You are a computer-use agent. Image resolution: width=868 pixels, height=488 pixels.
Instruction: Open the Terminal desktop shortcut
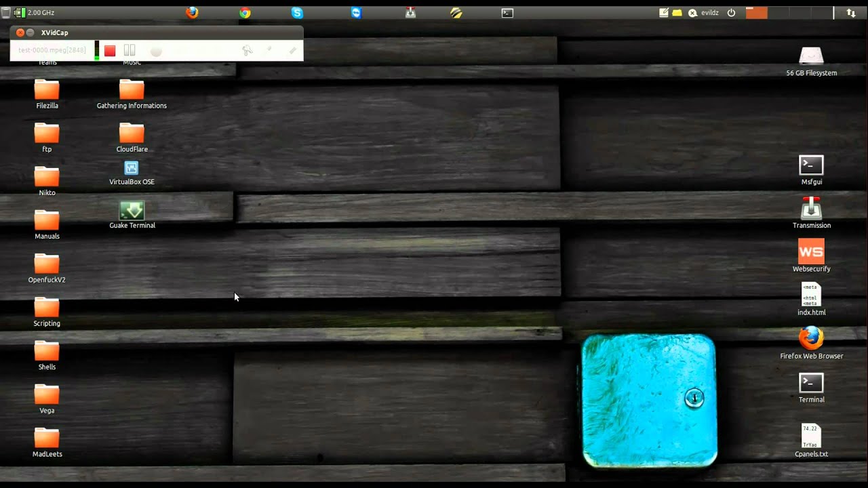[x=812, y=388]
